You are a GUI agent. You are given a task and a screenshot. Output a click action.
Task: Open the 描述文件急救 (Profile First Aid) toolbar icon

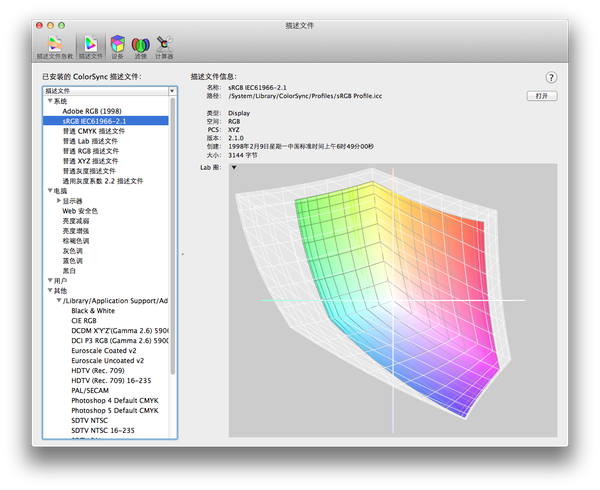tap(56, 43)
